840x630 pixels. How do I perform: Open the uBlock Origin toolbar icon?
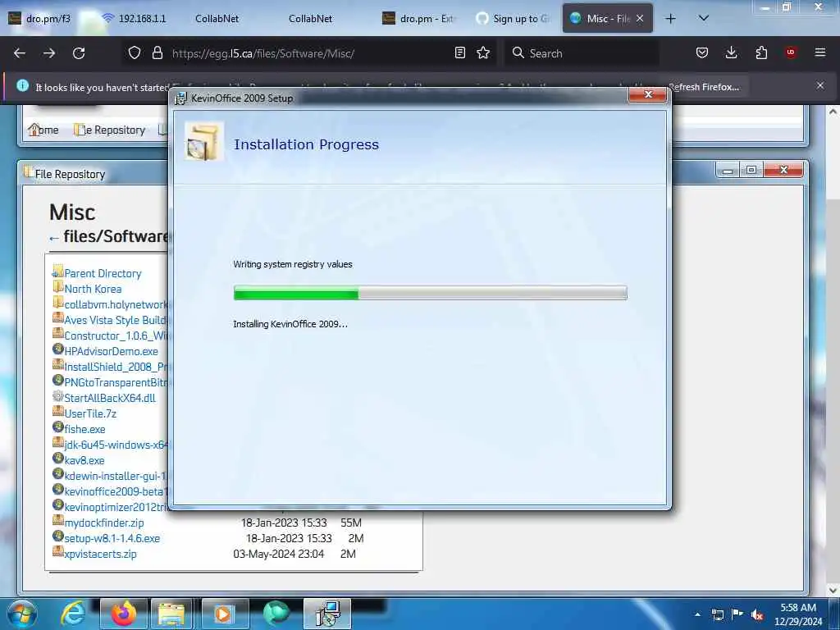[x=791, y=52]
